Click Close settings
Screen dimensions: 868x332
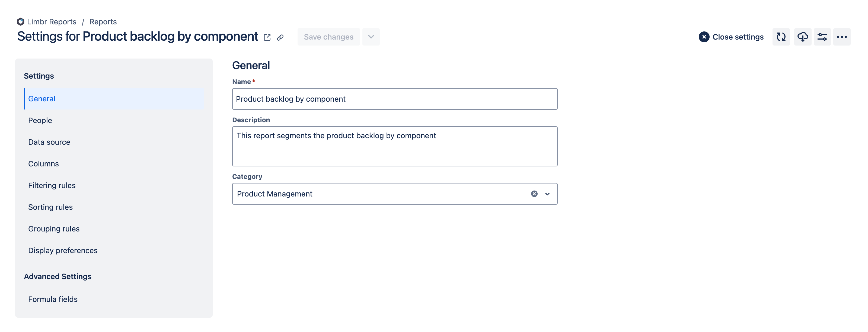pos(731,37)
